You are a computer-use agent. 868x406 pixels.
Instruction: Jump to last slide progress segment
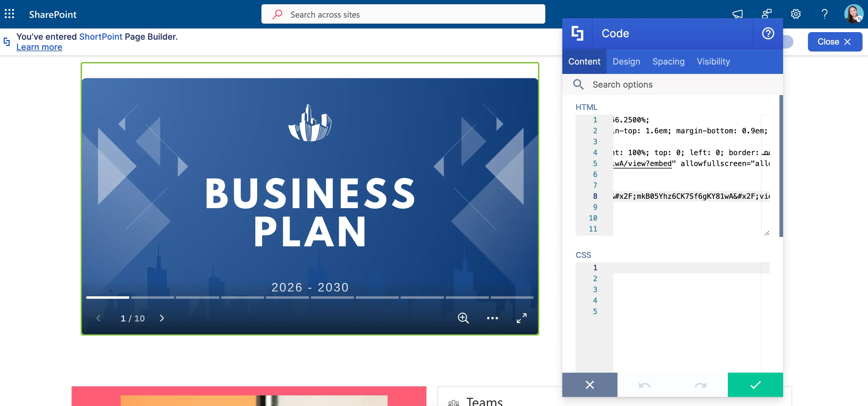click(512, 297)
